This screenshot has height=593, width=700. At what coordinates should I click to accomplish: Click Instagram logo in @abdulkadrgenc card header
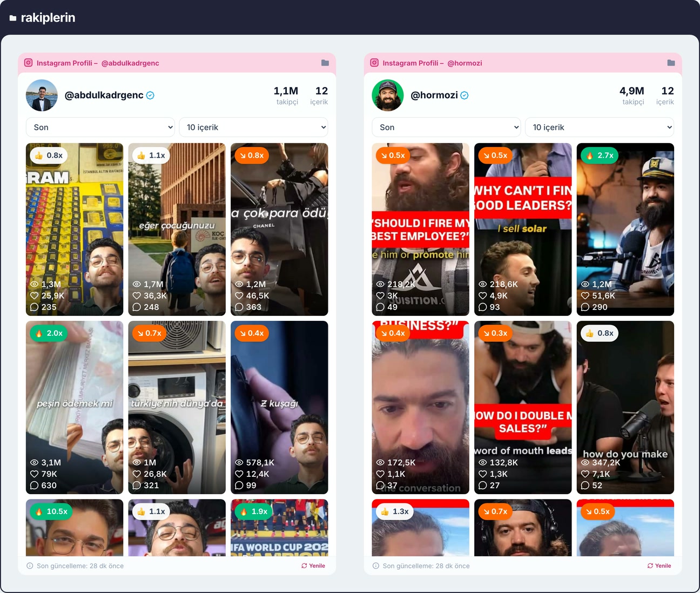tap(29, 63)
